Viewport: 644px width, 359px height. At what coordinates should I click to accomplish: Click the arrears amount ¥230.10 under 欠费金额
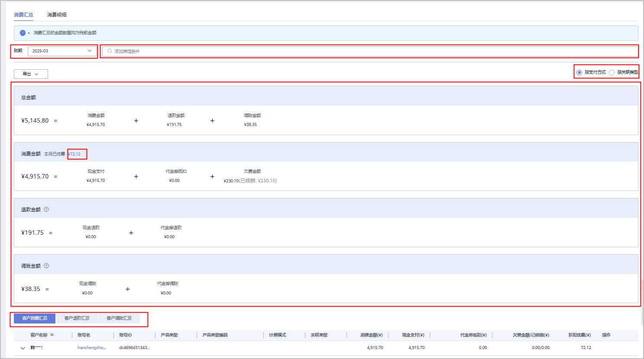(231, 181)
